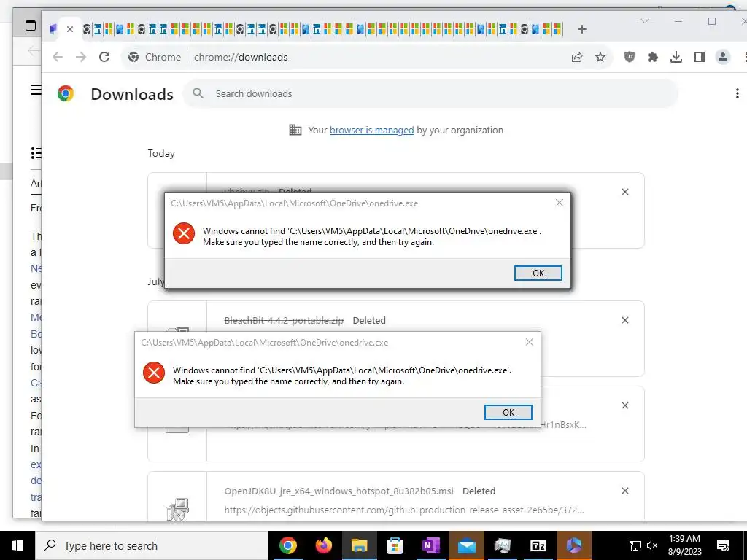The image size is (747, 560).
Task: Open File Explorer from the taskbar
Action: pos(359,545)
